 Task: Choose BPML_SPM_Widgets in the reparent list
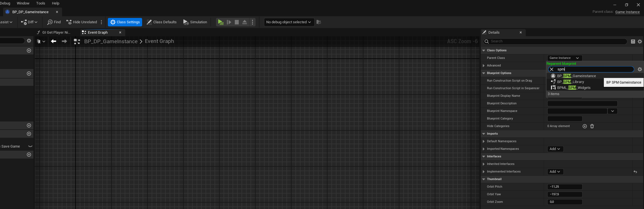[574, 88]
